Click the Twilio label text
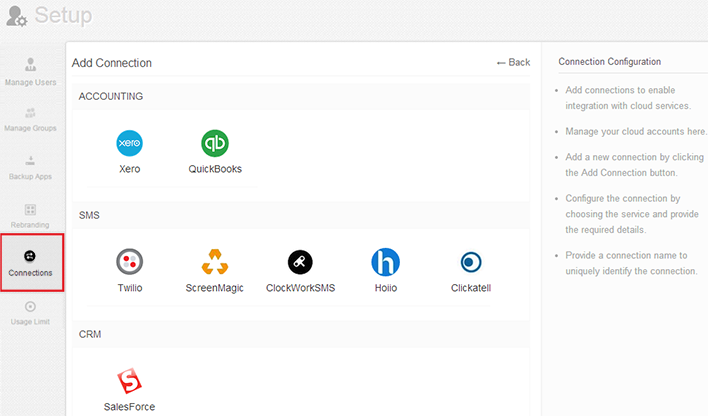The image size is (708, 416). tap(130, 288)
